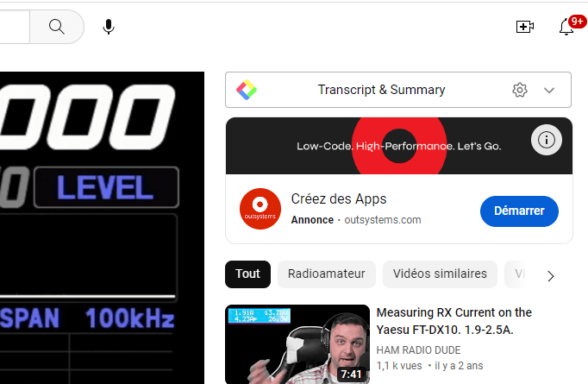Click the Démarrer ad button
Viewport: 588px width, 384px height.
click(x=519, y=211)
